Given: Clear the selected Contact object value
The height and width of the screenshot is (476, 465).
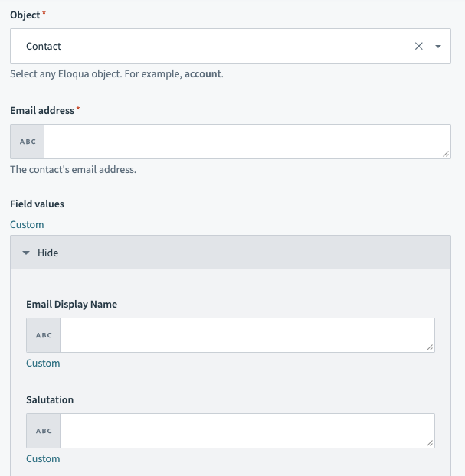Looking at the screenshot, I should click(418, 46).
